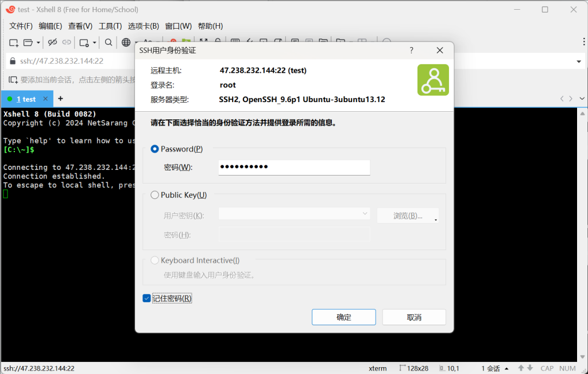Screen dimensions: 588x374
Task: Click the New session toolbar icon
Action: pos(14,42)
